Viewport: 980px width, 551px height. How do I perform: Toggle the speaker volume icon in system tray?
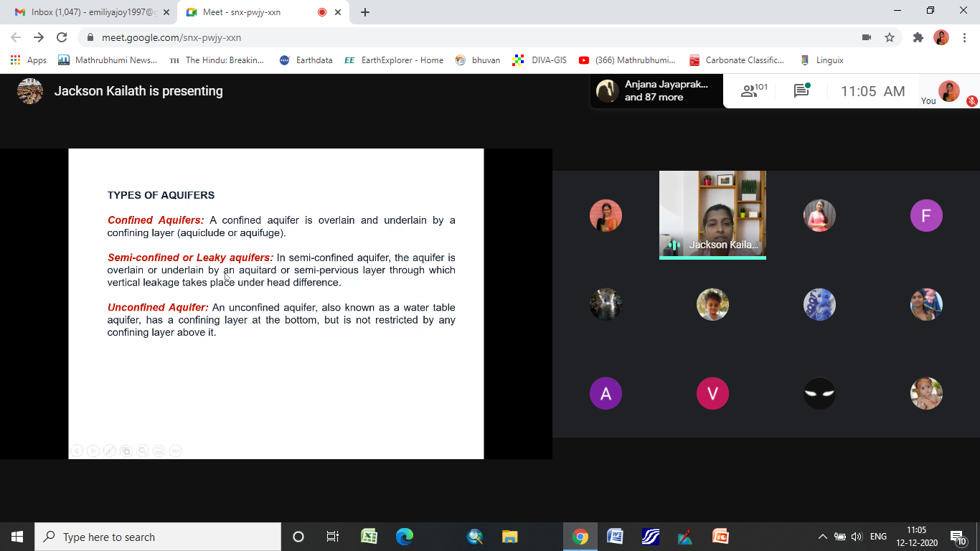click(856, 537)
